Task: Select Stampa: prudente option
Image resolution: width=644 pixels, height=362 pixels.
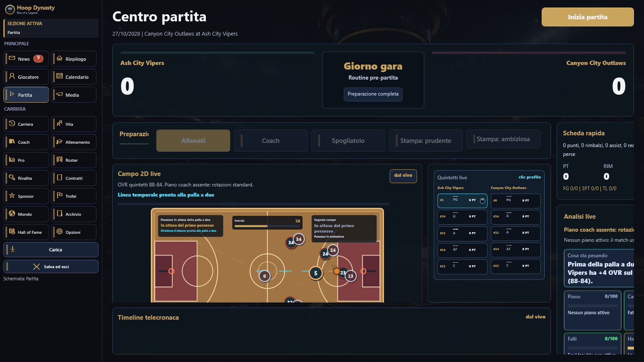Action: pyautogui.click(x=426, y=140)
